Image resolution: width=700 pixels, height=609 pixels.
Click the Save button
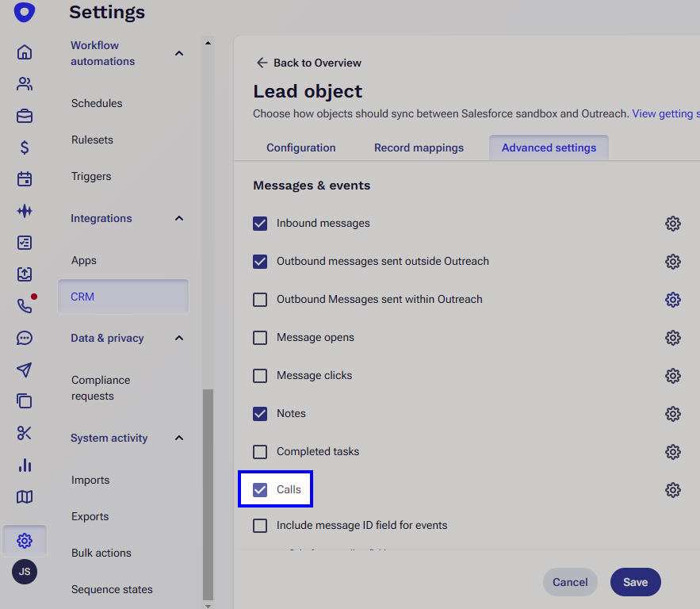[635, 581]
